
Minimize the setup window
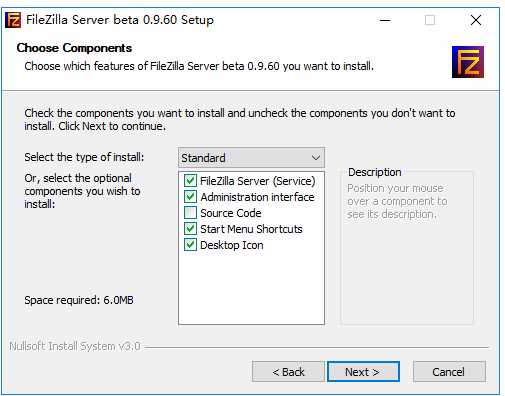385,20
